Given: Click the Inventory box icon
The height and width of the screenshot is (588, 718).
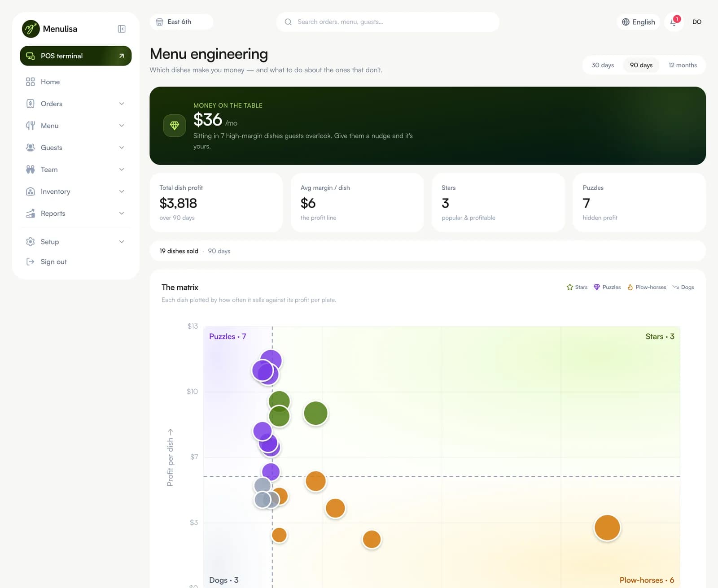Looking at the screenshot, I should point(31,192).
